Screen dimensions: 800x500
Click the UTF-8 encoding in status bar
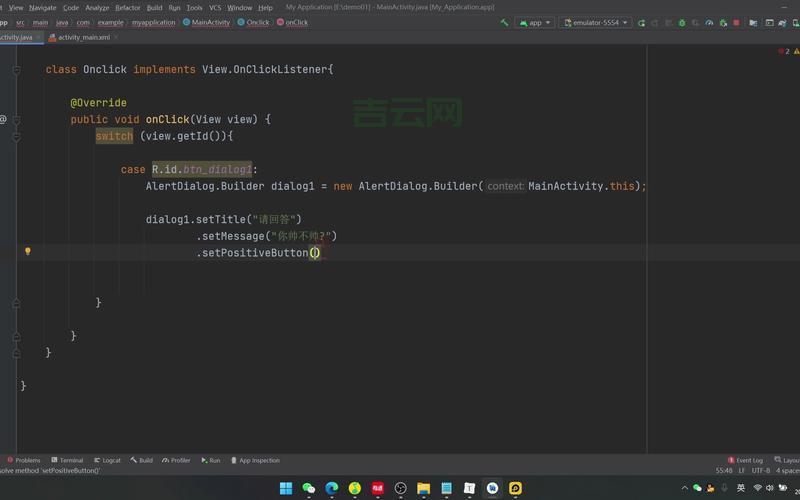(x=761, y=470)
